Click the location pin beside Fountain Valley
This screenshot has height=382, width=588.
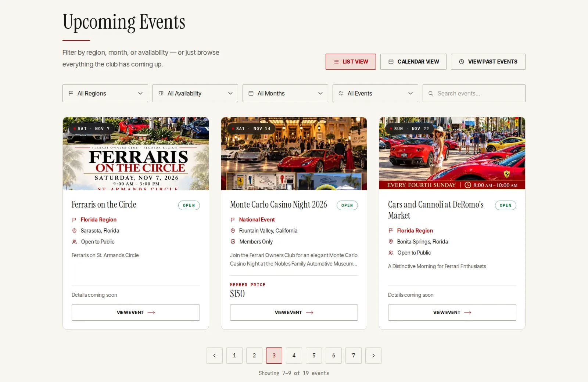point(233,231)
